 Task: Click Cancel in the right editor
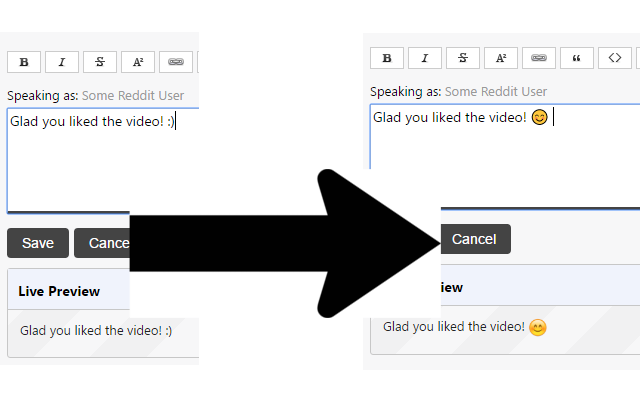pos(474,239)
